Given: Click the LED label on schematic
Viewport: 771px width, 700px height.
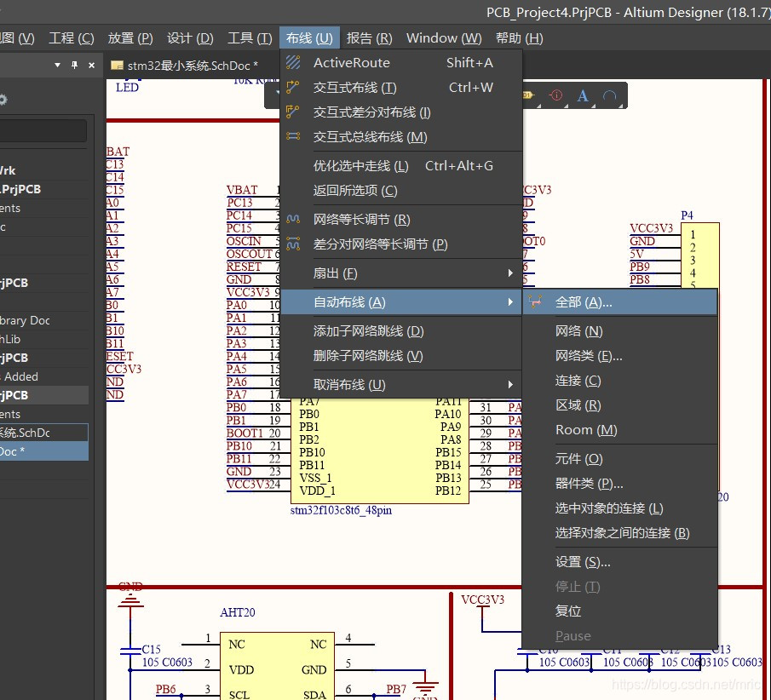Looking at the screenshot, I should 127,88.
